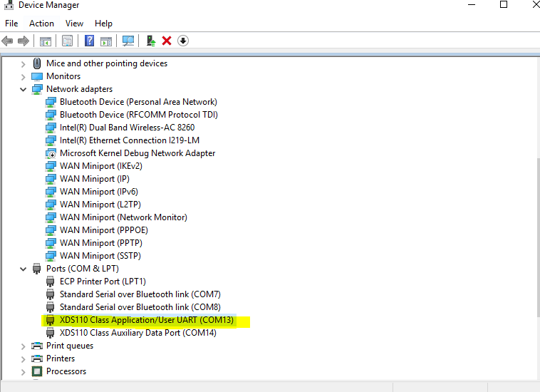Select Intel(R) Dual Band Wireless-AC 8260
This screenshot has width=540, height=392.
127,128
